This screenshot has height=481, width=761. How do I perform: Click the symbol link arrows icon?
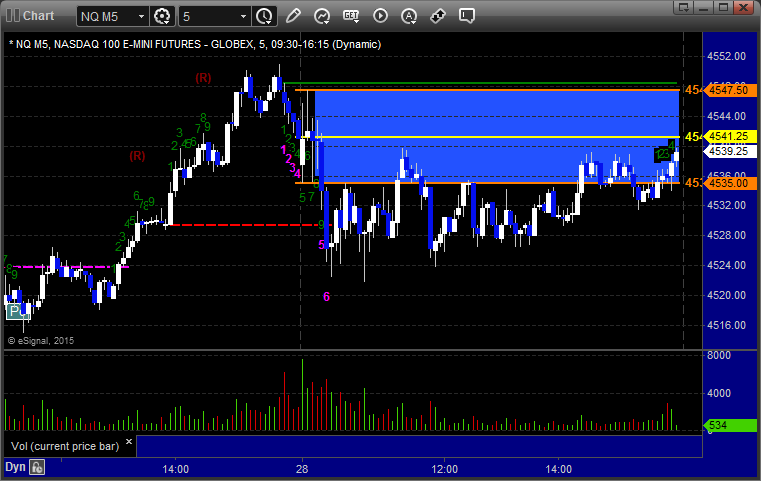click(438, 16)
